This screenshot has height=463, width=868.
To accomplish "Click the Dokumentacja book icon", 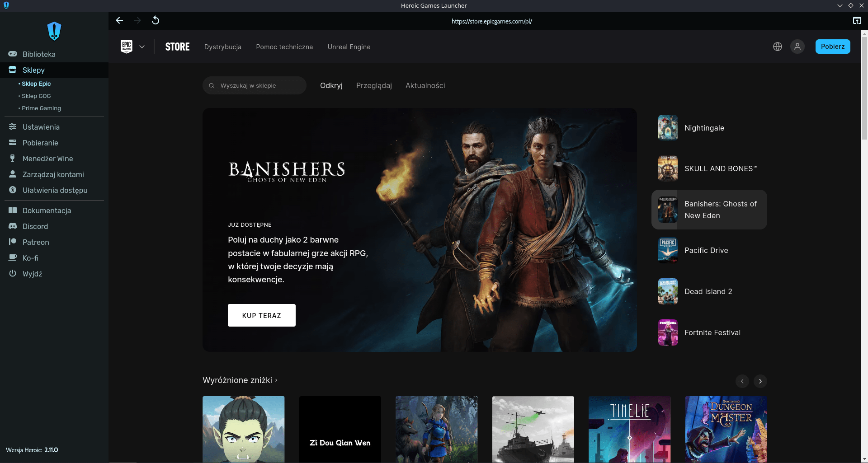I will [x=13, y=210].
